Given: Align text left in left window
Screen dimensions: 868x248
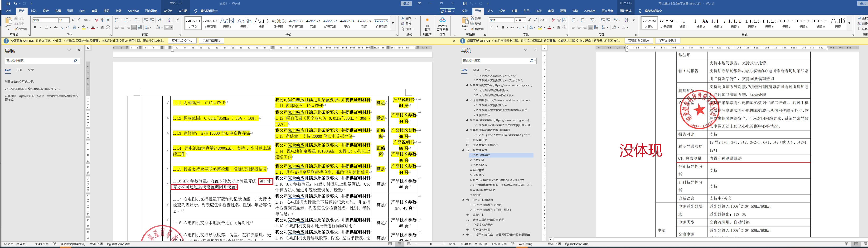Looking at the screenshot, I should click(x=117, y=28).
